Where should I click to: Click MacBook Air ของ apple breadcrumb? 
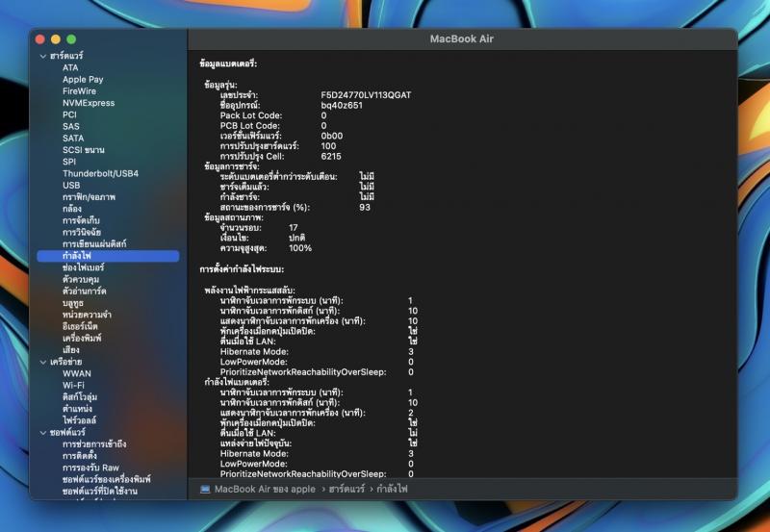(x=265, y=490)
